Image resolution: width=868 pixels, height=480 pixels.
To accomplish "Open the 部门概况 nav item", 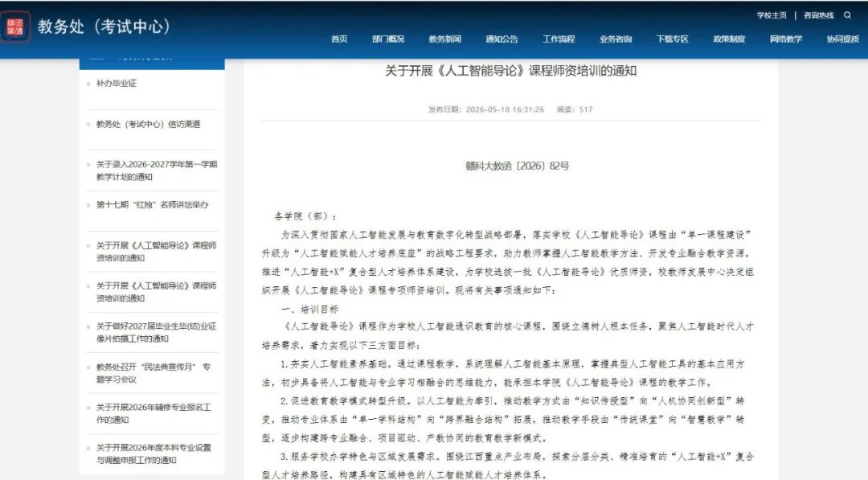I will [388, 39].
